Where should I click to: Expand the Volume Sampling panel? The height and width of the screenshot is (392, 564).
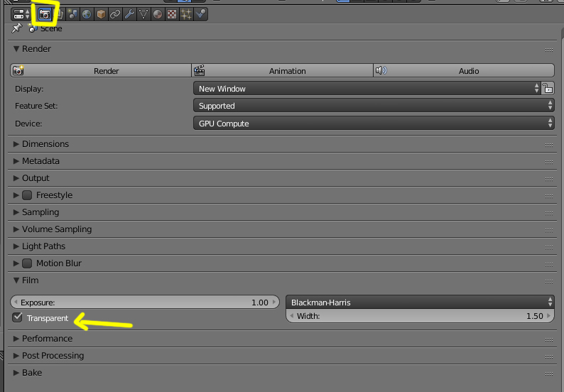(16, 229)
